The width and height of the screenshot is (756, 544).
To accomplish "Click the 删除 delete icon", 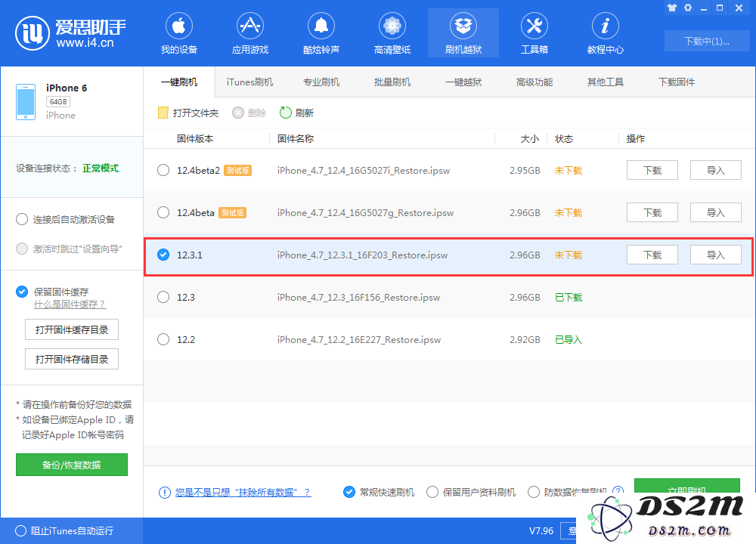I will pos(237,113).
